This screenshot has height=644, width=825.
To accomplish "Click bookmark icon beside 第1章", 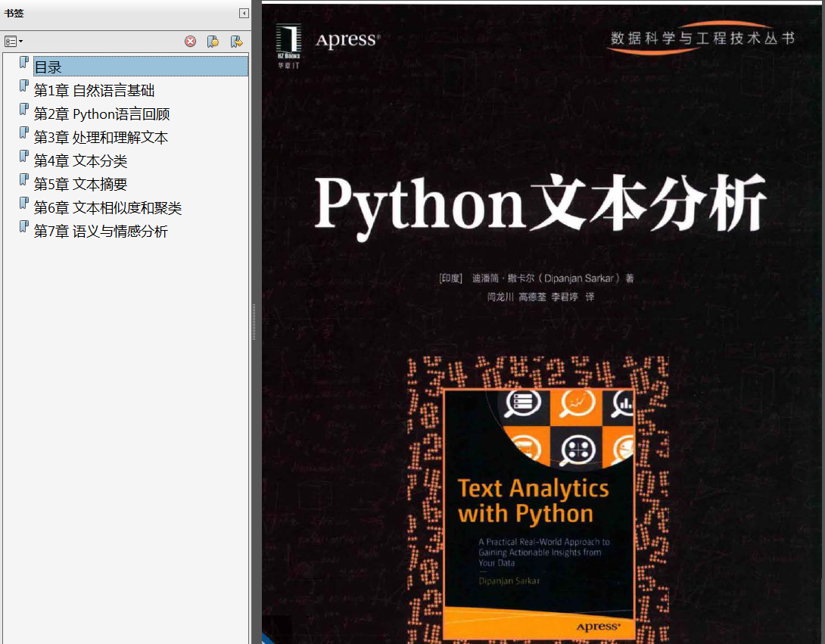I will pos(23,86).
